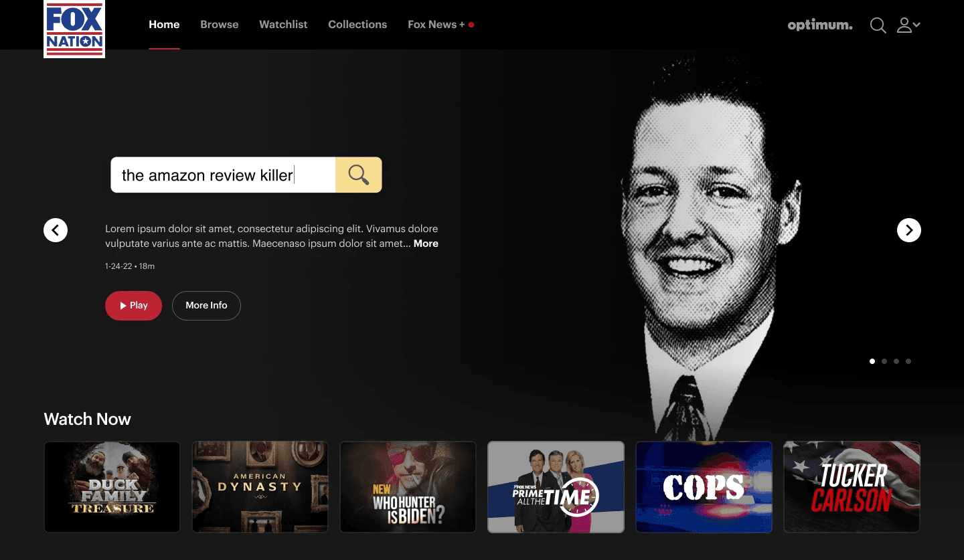
Task: Select the second carousel dot
Action: (884, 361)
